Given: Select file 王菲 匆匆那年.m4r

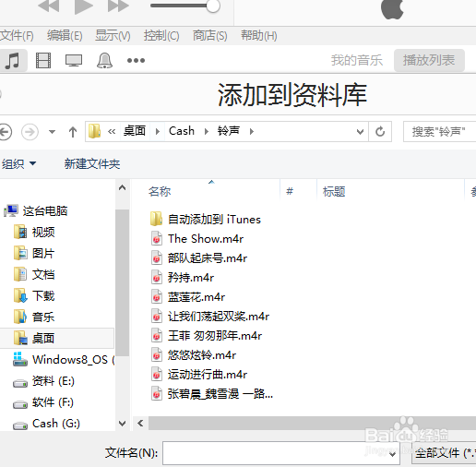Looking at the screenshot, I should 207,336.
